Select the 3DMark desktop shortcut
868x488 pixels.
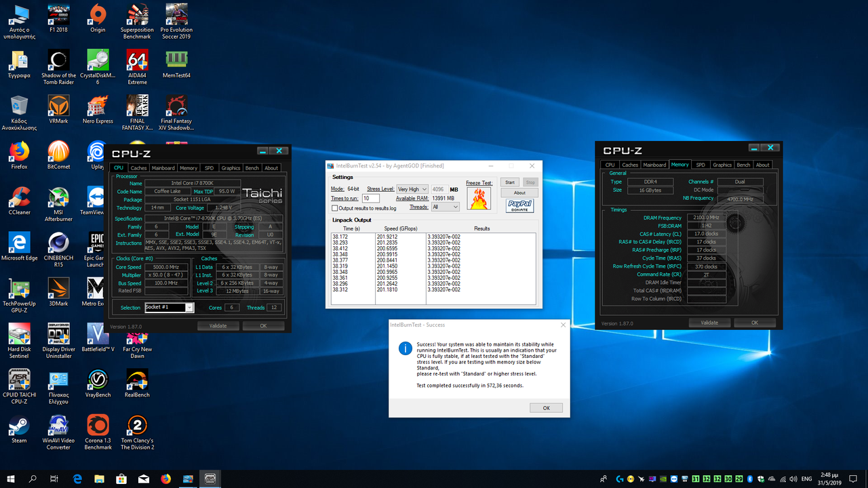tap(58, 292)
